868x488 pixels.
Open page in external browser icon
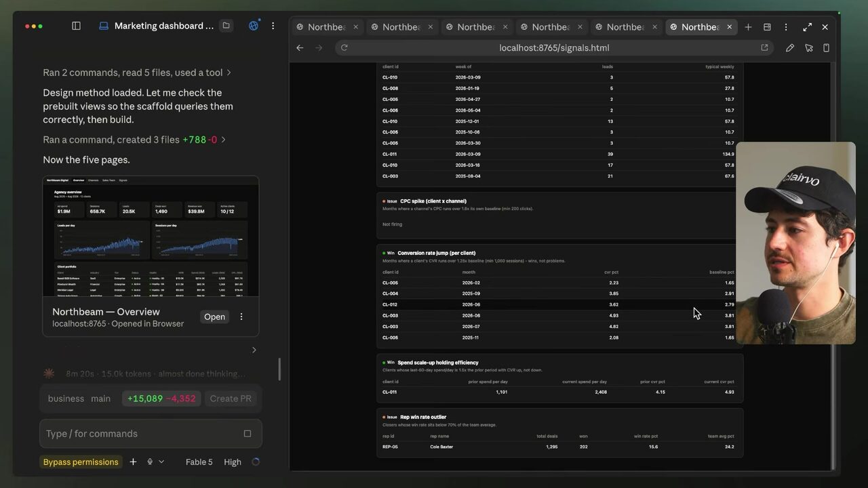point(764,47)
